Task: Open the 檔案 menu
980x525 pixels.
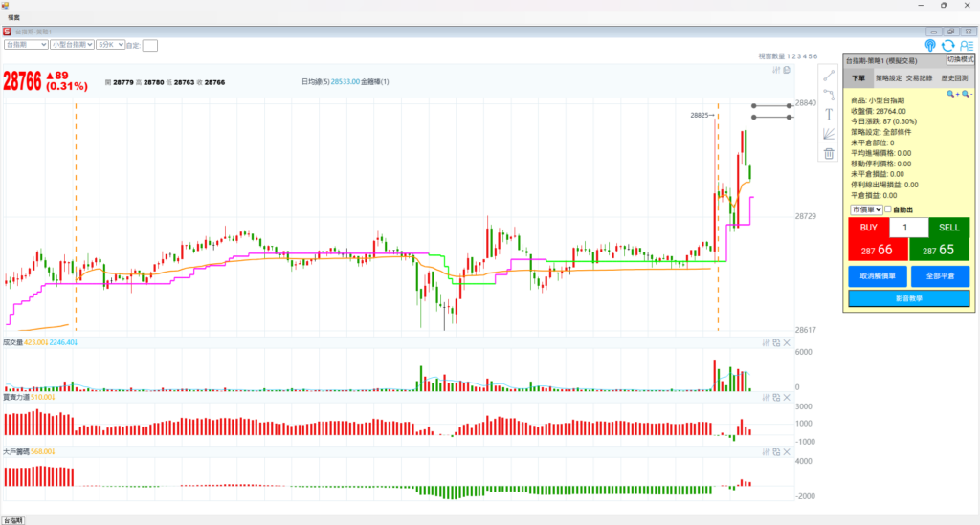Action: [14, 18]
